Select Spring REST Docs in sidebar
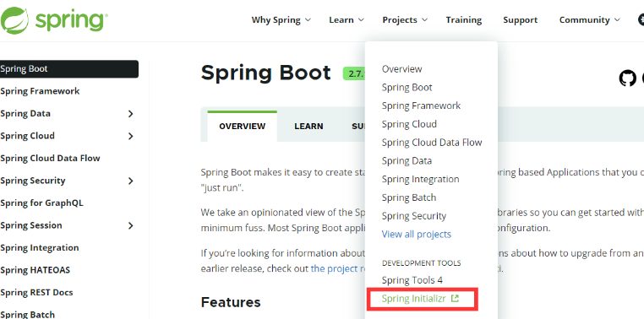Image resolution: width=644 pixels, height=319 pixels. (x=36, y=292)
